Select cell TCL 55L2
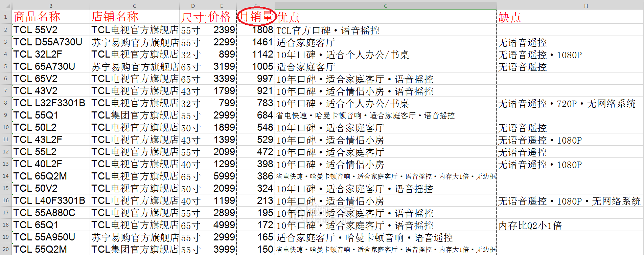The image size is (644, 255). click(x=51, y=152)
